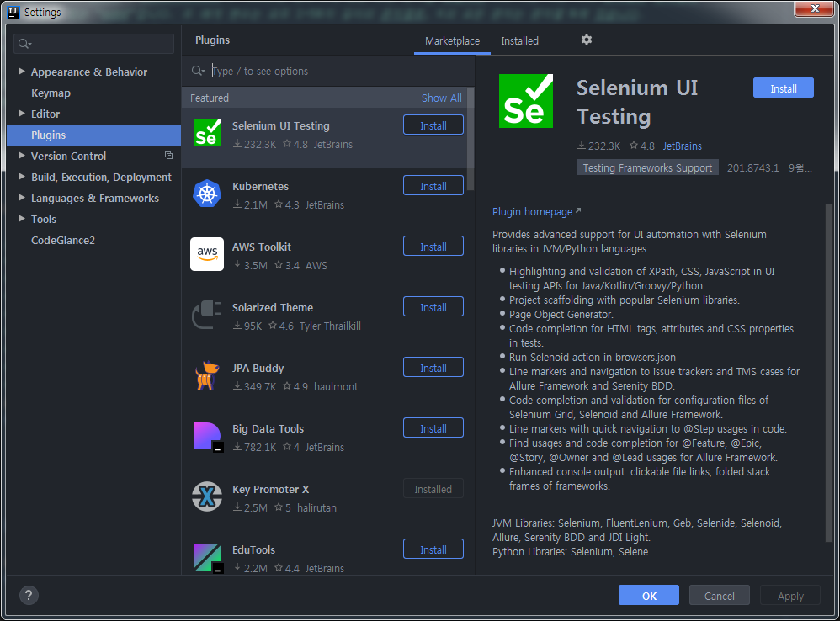The height and width of the screenshot is (621, 840).
Task: Click the Solarized Theme plug icon
Action: [207, 315]
